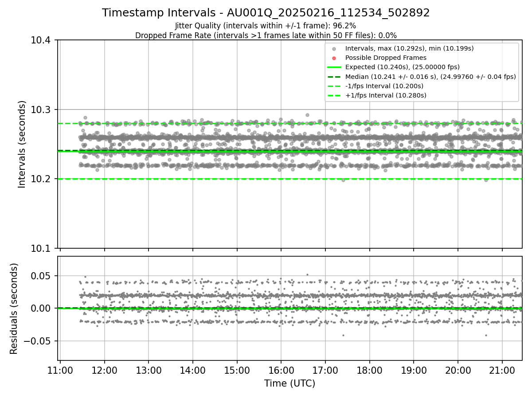Click the 20:00 time tick label

tap(458, 370)
